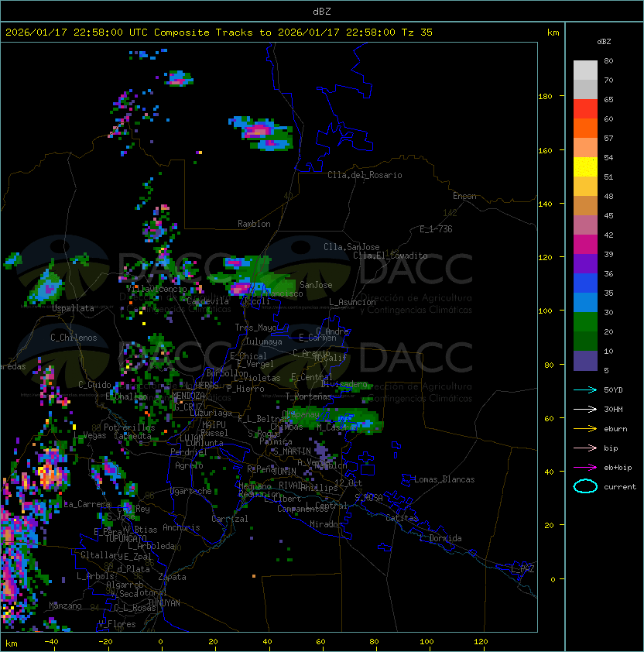The height and width of the screenshot is (652, 644).
Task: Pick the bright yellow swatch between 54 and 51
Action: pos(585,167)
